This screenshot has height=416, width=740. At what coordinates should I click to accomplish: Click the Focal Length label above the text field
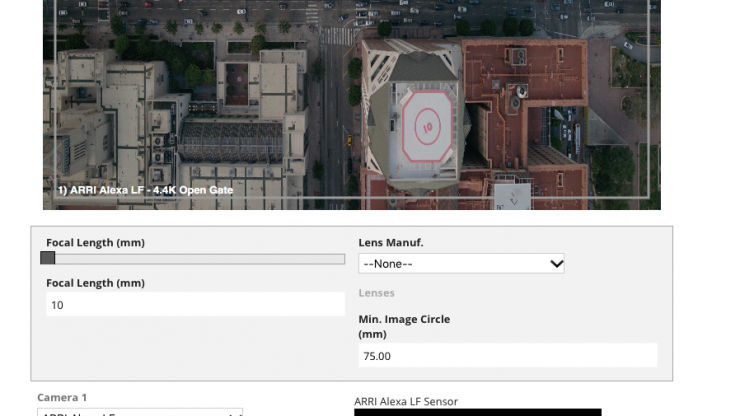95,283
